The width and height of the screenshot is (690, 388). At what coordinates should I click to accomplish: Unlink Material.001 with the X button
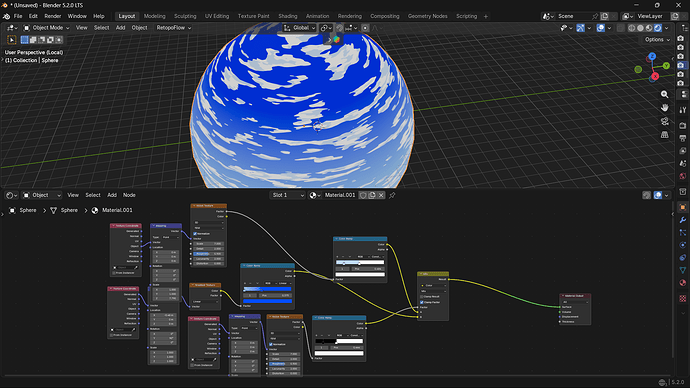pyautogui.click(x=381, y=195)
